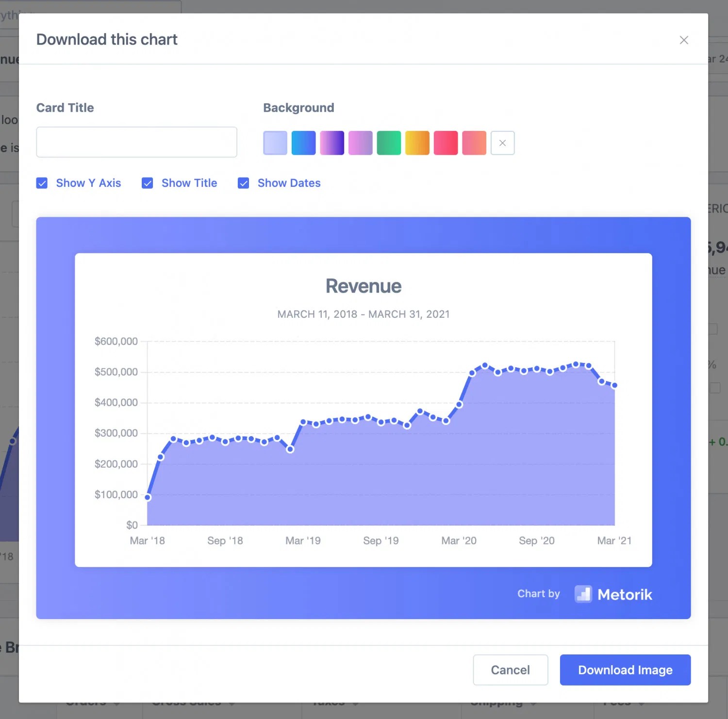Select the pink-red background swatch
Image resolution: width=728 pixels, height=719 pixels.
pyautogui.click(x=446, y=143)
